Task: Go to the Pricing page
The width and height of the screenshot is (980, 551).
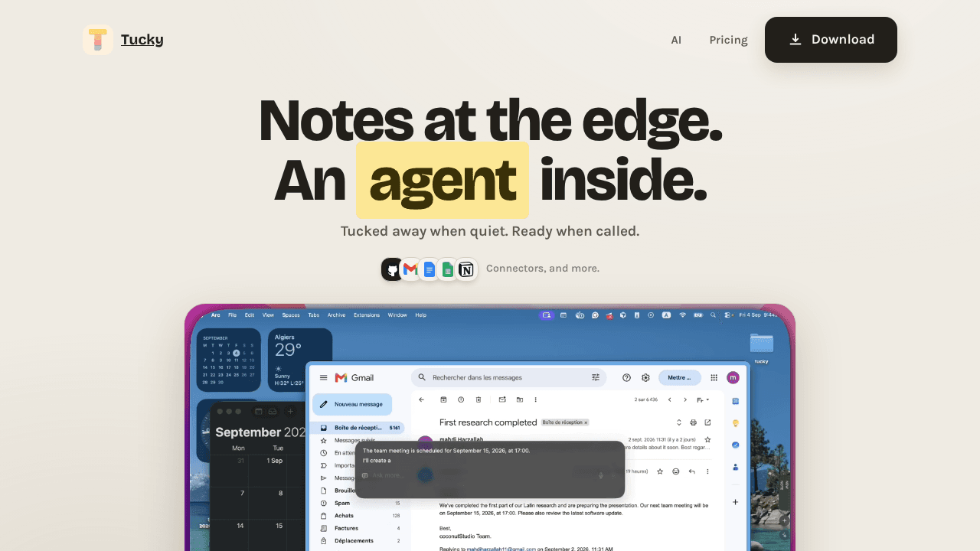Action: pos(728,40)
